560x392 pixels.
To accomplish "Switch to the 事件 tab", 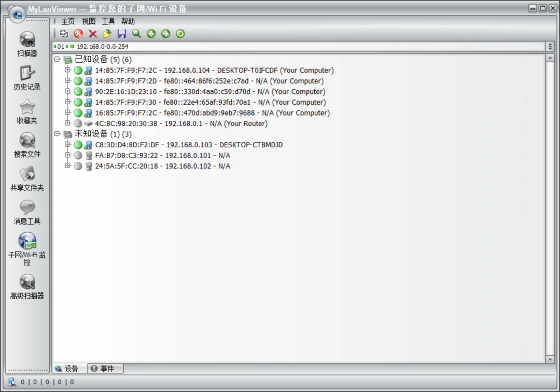I will click(x=106, y=369).
